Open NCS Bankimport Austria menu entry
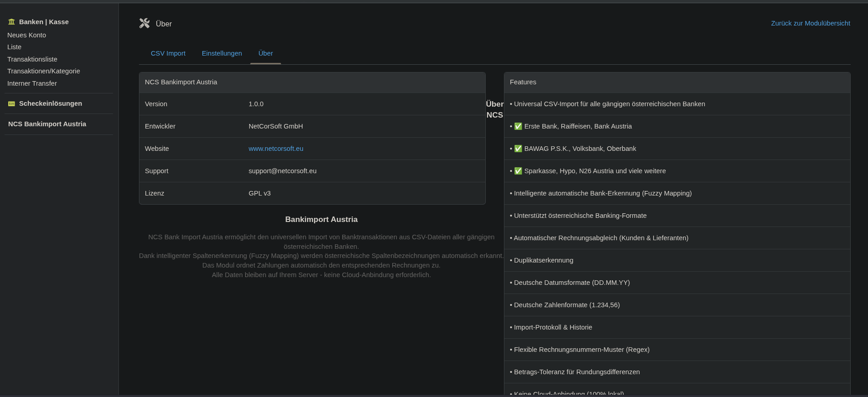This screenshot has width=868, height=397. click(47, 124)
